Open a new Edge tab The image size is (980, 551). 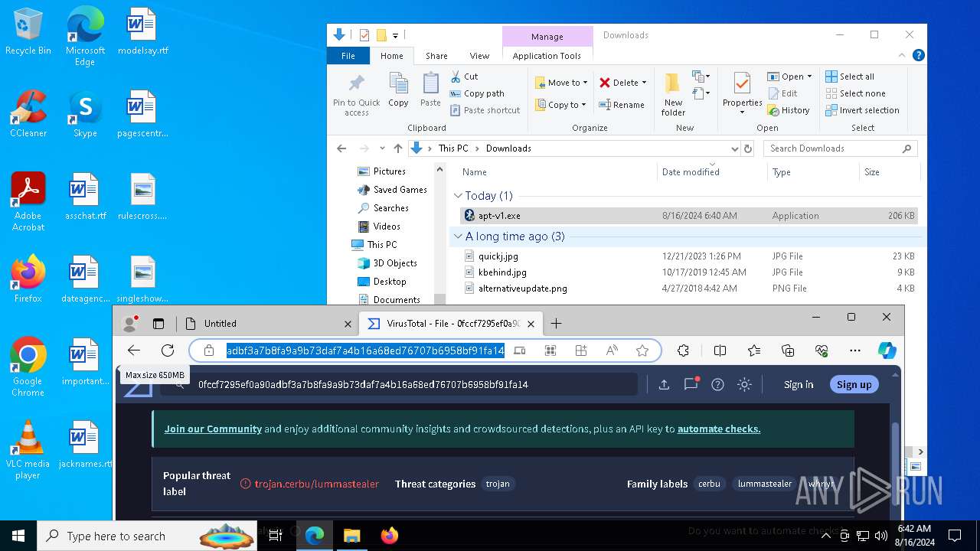(556, 324)
